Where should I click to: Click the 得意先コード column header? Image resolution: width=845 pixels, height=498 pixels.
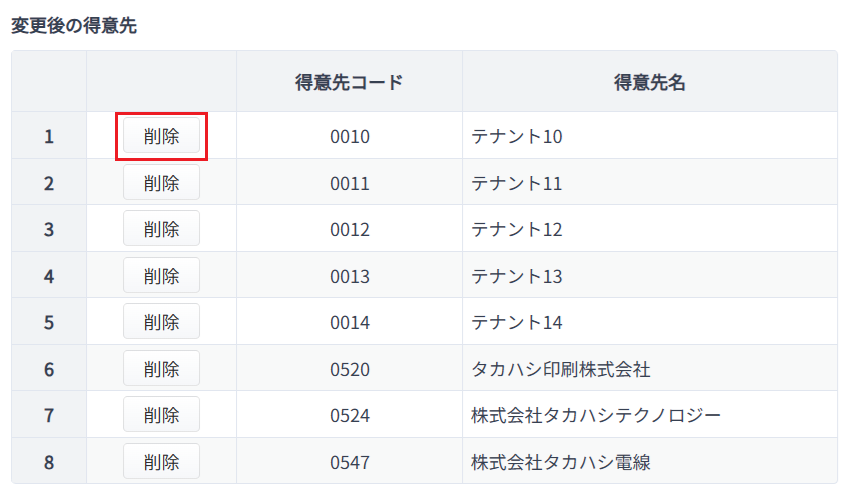[x=349, y=82]
